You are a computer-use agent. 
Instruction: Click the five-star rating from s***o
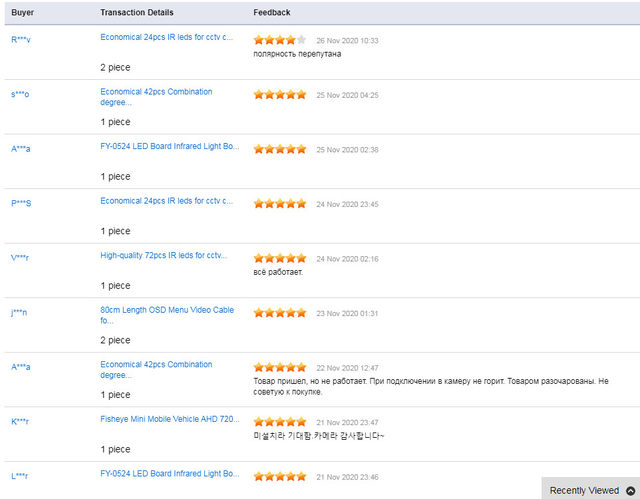click(x=280, y=94)
